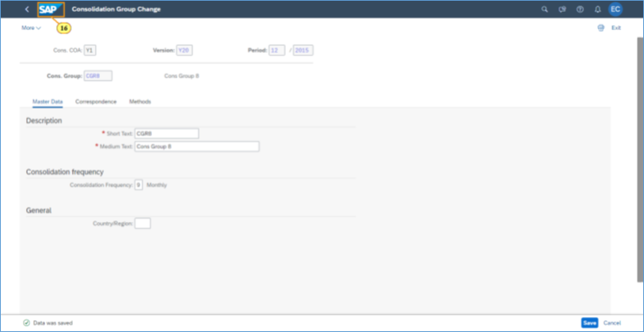Click the Country/Region input box

point(143,223)
